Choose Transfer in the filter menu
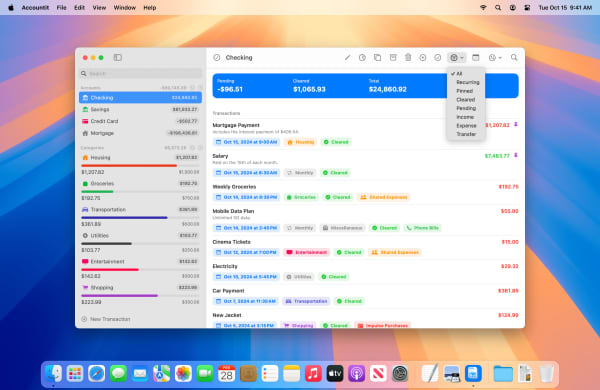This screenshot has height=390, width=600. [x=466, y=134]
